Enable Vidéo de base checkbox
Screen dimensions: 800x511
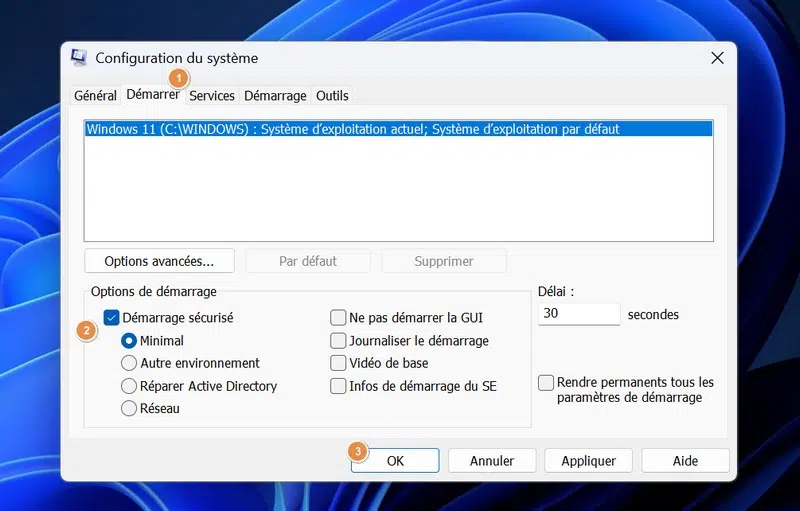[338, 363]
